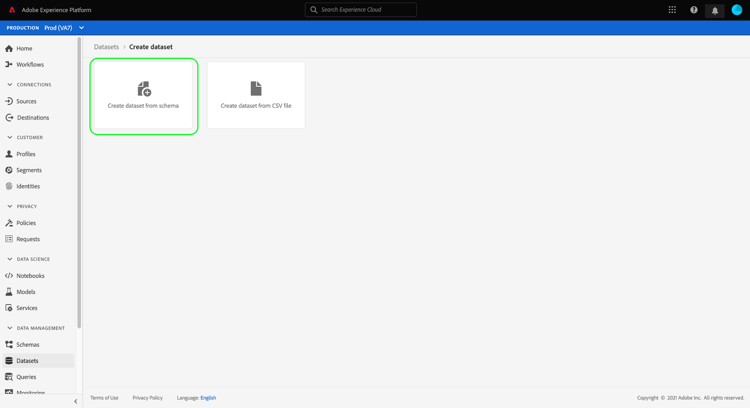Click the Sources icon in sidebar
The image size is (750, 408).
coord(9,101)
